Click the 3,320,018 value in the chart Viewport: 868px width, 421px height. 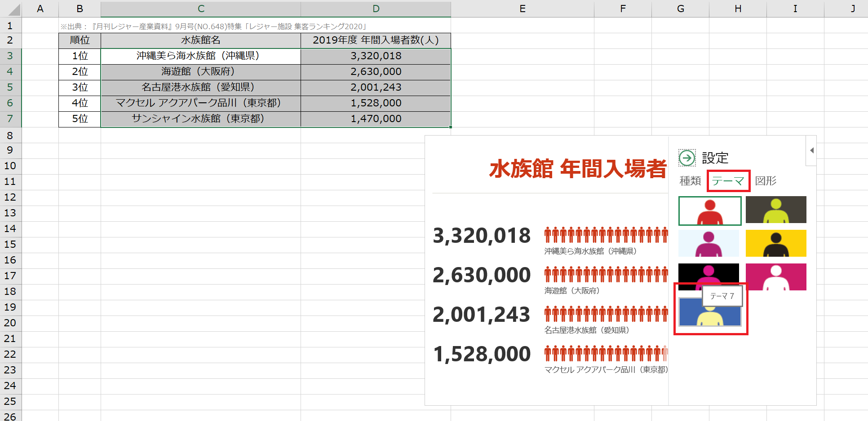(482, 236)
